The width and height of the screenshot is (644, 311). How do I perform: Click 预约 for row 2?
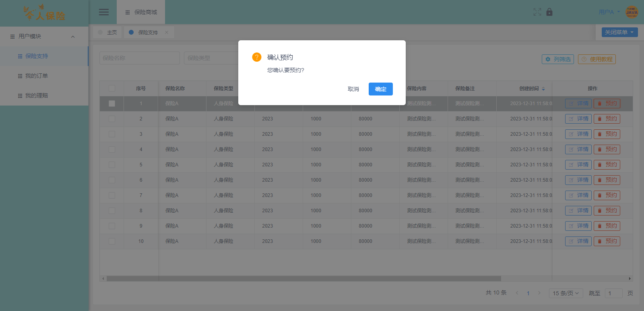point(607,119)
